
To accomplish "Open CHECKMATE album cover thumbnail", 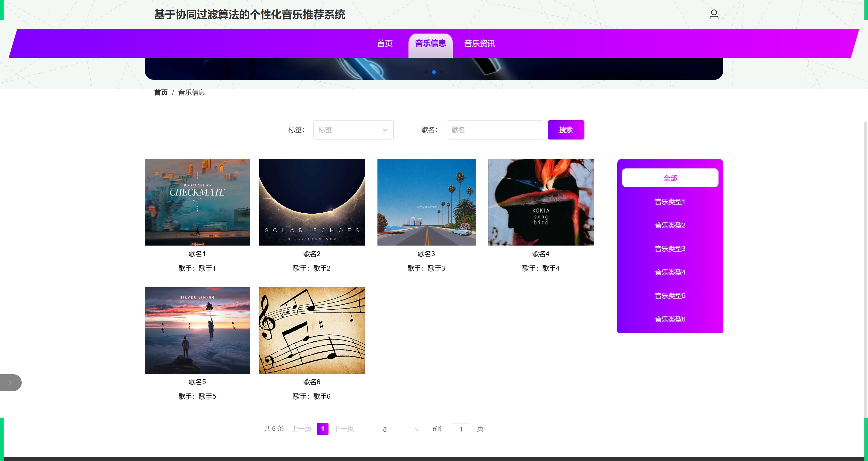I will pyautogui.click(x=197, y=202).
